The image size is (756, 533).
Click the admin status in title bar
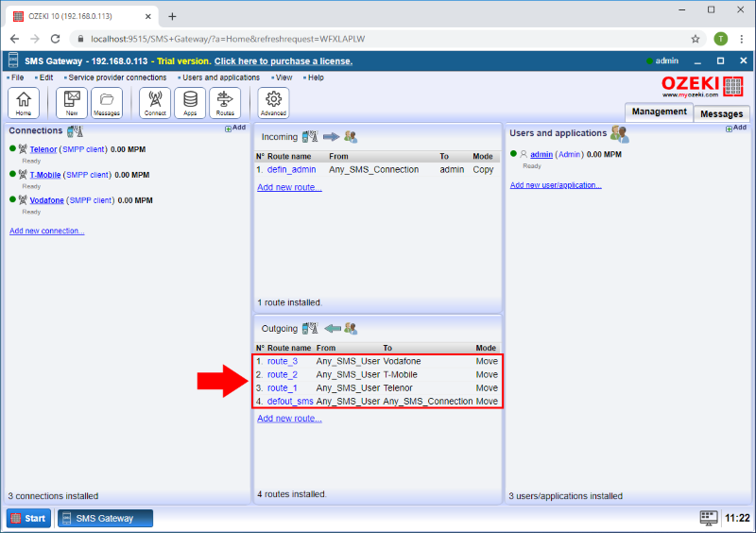[662, 60]
